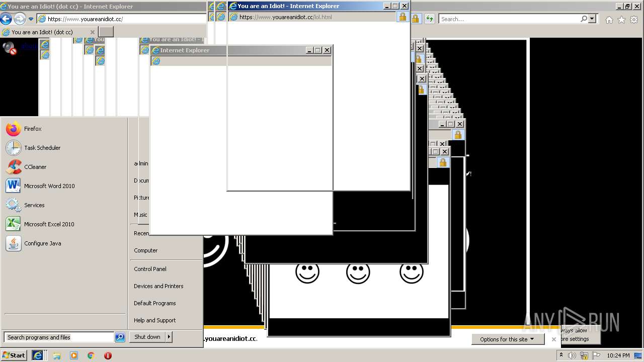The height and width of the screenshot is (362, 644).
Task: Click the Show desktop button
Action: pyautogui.click(x=638, y=355)
